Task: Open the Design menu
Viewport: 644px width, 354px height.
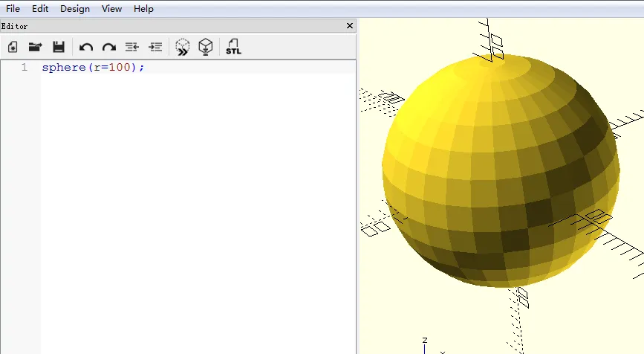Action: pyautogui.click(x=75, y=9)
